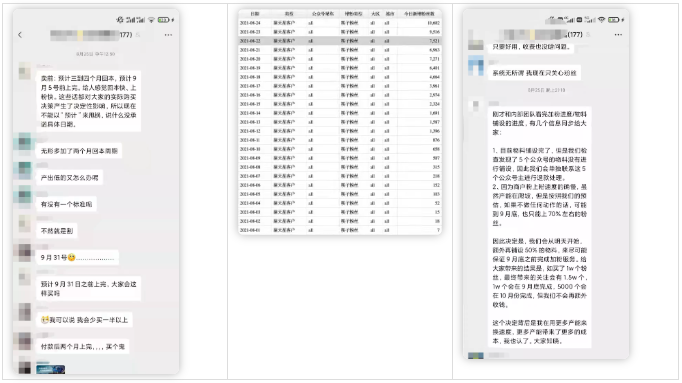Click the value 7 in the 2021-08-01 row
The width and height of the screenshot is (682, 383).
click(x=438, y=230)
